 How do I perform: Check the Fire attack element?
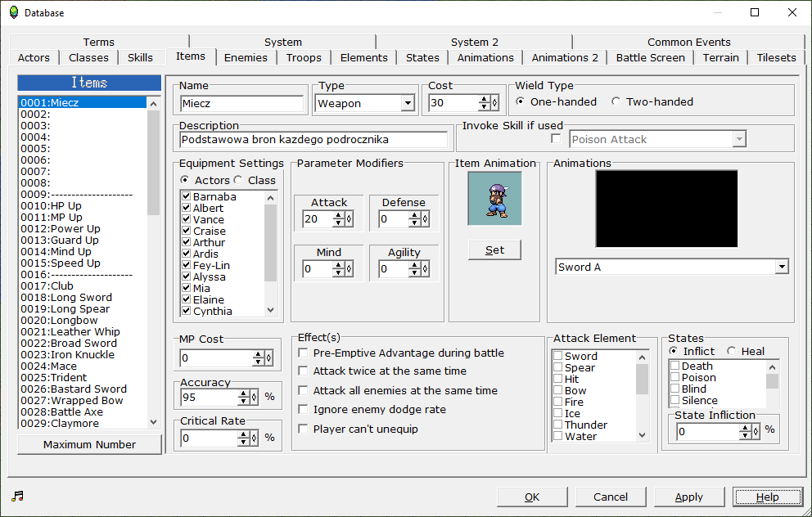pyautogui.click(x=557, y=402)
